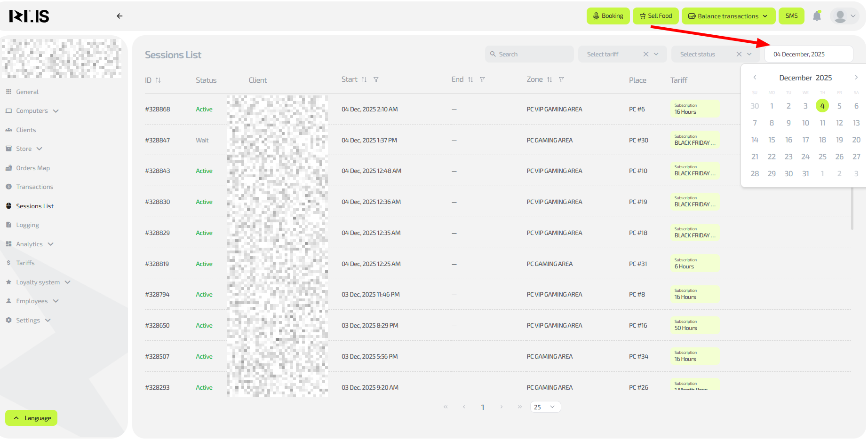
Task: Click the Sell Food button
Action: click(x=655, y=16)
